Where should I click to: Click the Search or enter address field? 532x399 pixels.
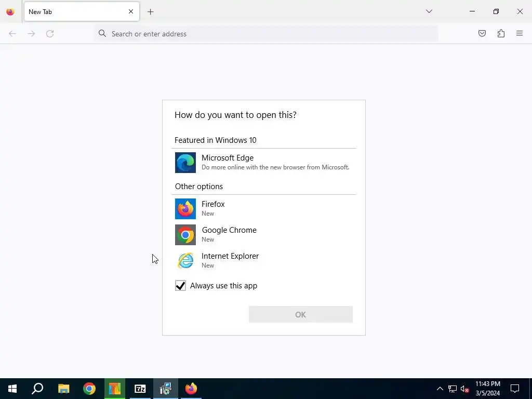(267, 34)
